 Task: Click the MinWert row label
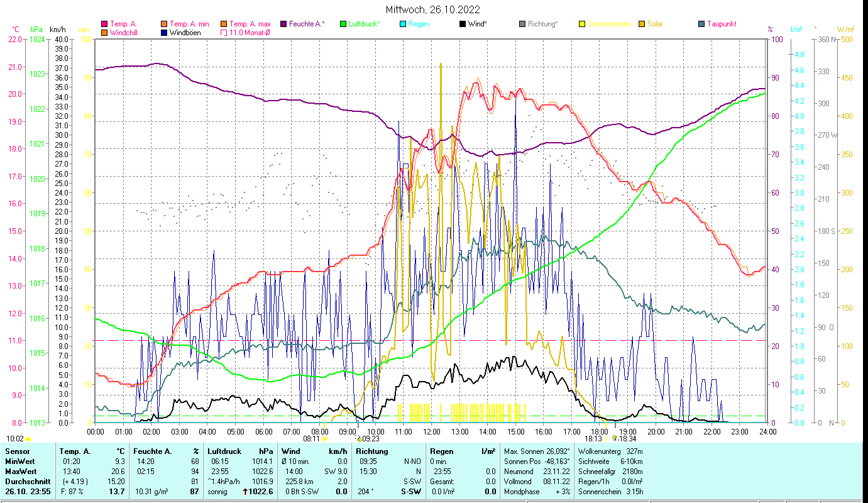pos(21,462)
